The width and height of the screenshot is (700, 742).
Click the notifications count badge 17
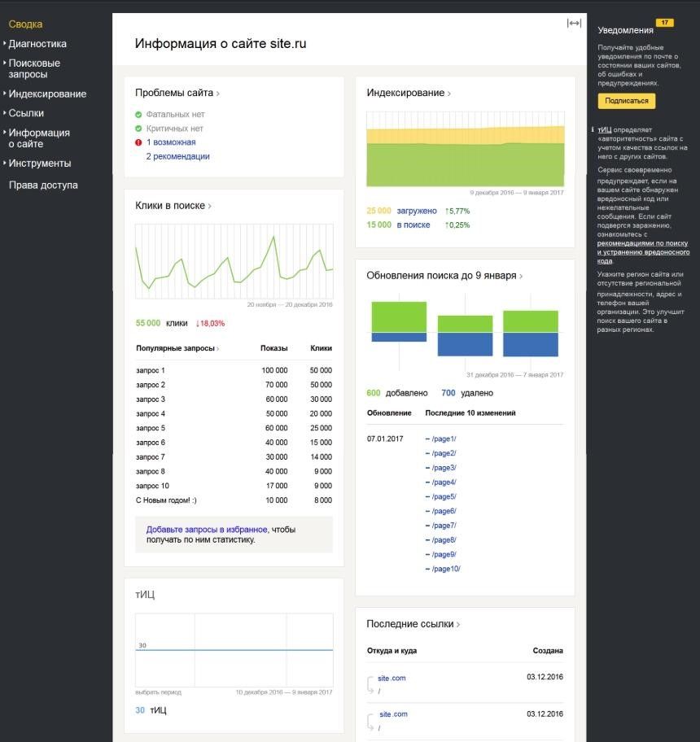pyautogui.click(x=664, y=23)
